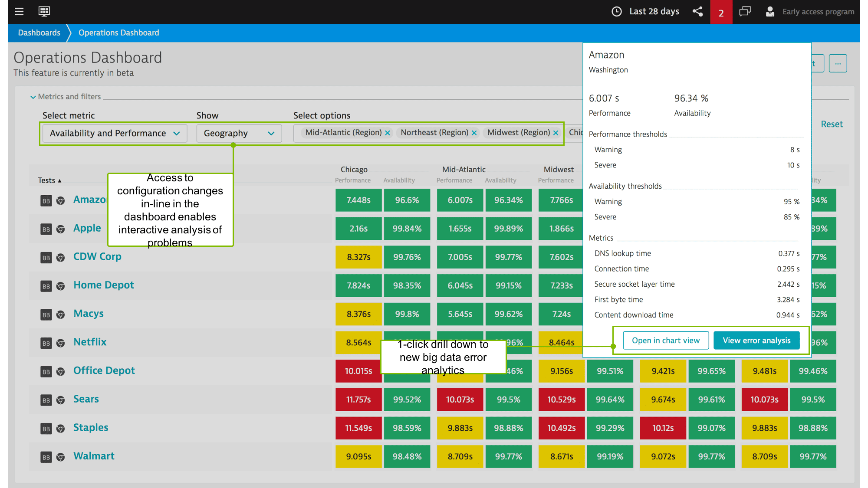The width and height of the screenshot is (868, 488).
Task: Click the 11.549s Chicago cell for Staples
Action: point(358,428)
